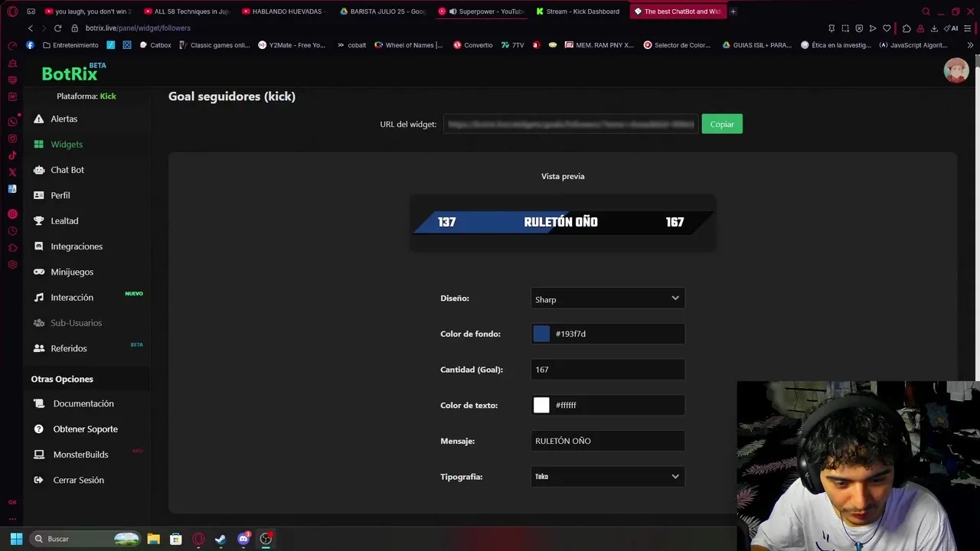Open File Explorer from taskbar
Viewport: 980px width, 551px height.
pos(153,539)
